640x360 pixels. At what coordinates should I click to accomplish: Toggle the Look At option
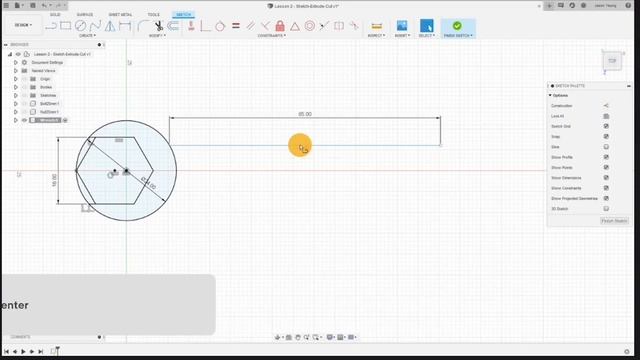606,116
